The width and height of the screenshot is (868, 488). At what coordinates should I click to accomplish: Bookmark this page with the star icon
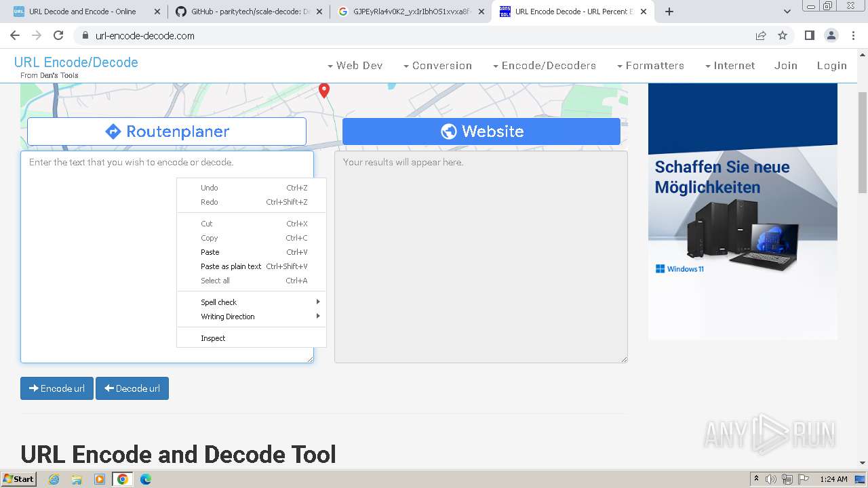(x=783, y=35)
